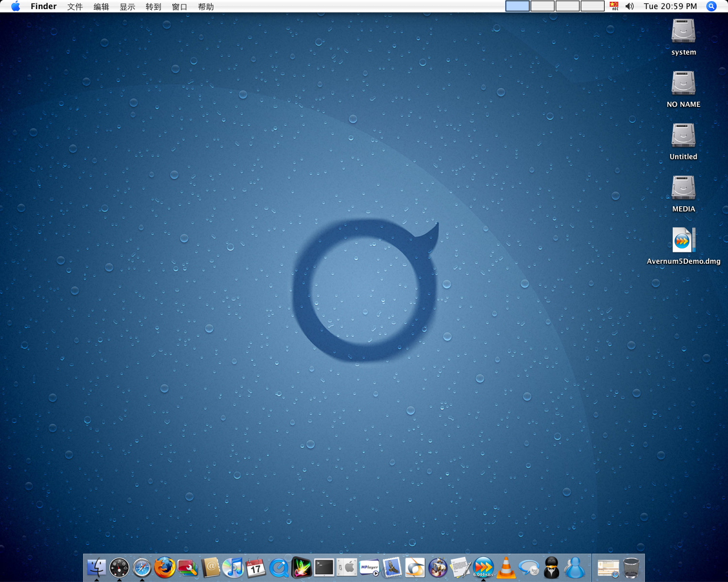Image resolution: width=728 pixels, height=582 pixels.
Task: Open the minimized Safari window in Dock
Action: pos(608,567)
